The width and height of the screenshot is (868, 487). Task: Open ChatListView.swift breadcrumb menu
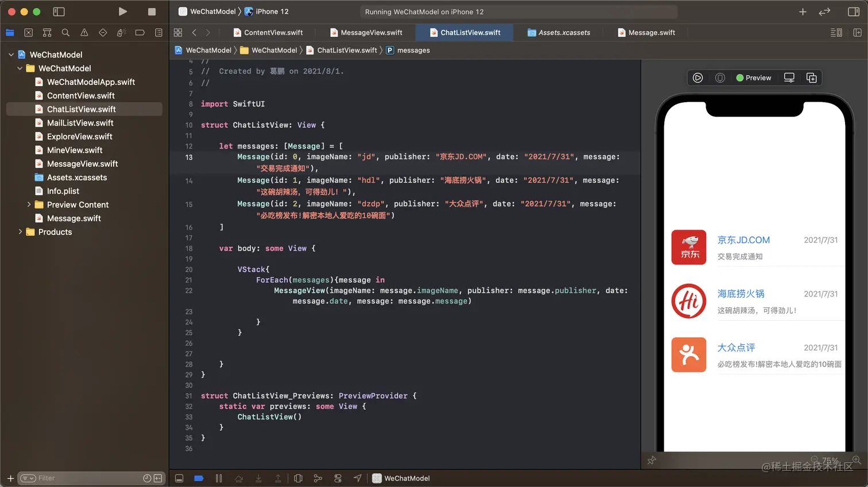point(342,50)
